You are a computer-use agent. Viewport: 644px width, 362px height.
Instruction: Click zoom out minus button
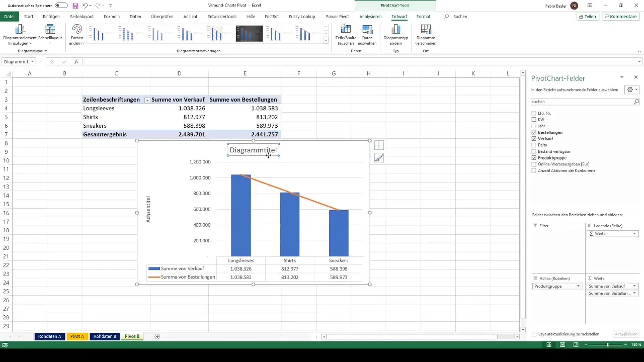pos(585,345)
